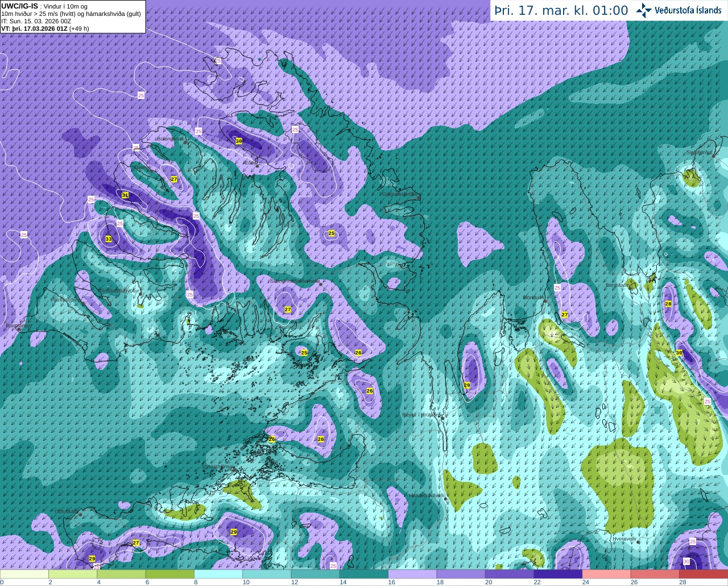Click the 16–18 m/s lavender legend swatch
This screenshot has height=586, width=728.
412,574
